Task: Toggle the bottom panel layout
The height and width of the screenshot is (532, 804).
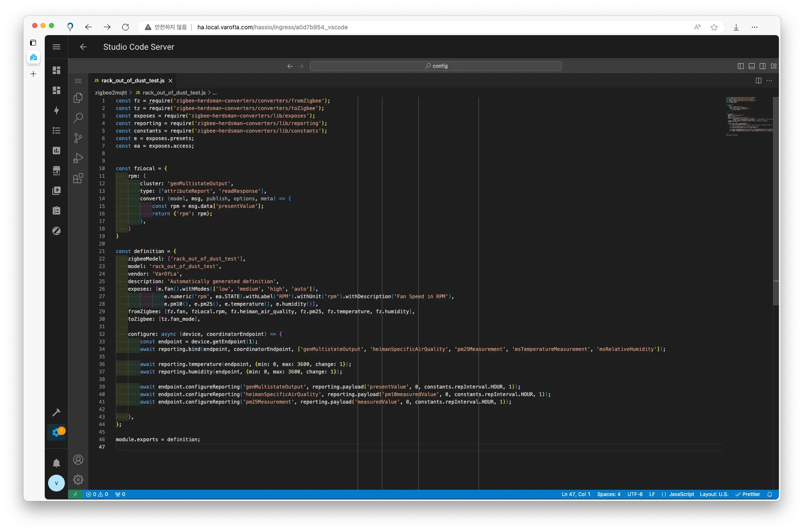Action: click(752, 66)
